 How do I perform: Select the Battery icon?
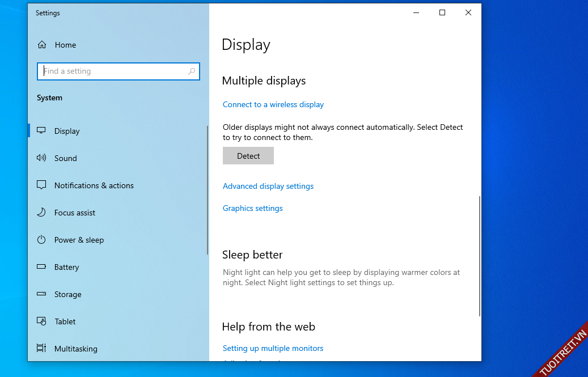[x=41, y=267]
